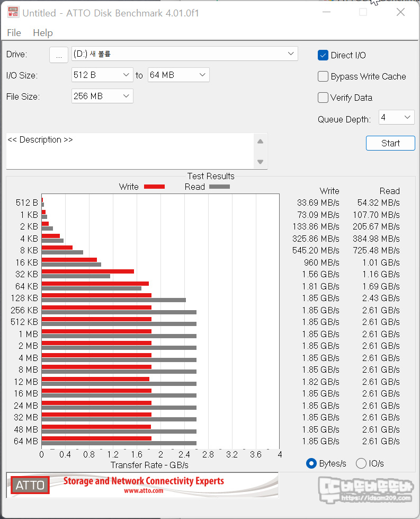Click the red Write legend swatch
This screenshot has height=519, width=420.
point(155,187)
